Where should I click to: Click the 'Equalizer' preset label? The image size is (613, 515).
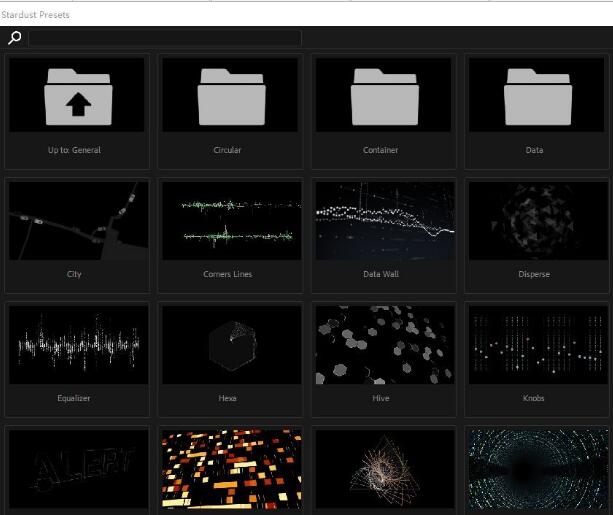click(73, 398)
